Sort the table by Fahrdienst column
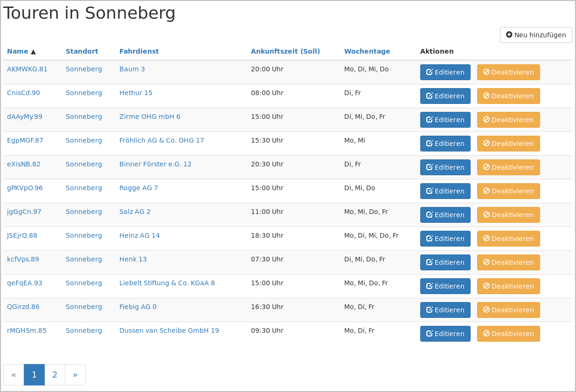Screen dimensions: 576x392 [139, 51]
